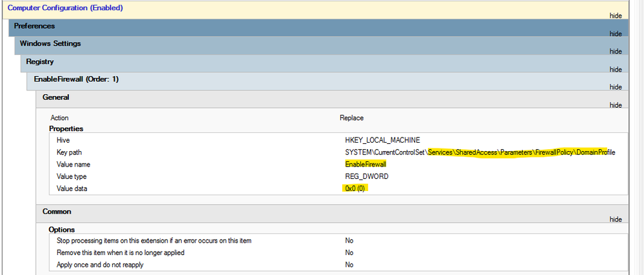Image resolution: width=644 pixels, height=275 pixels.
Task: Select the Replace action value
Action: (351, 118)
